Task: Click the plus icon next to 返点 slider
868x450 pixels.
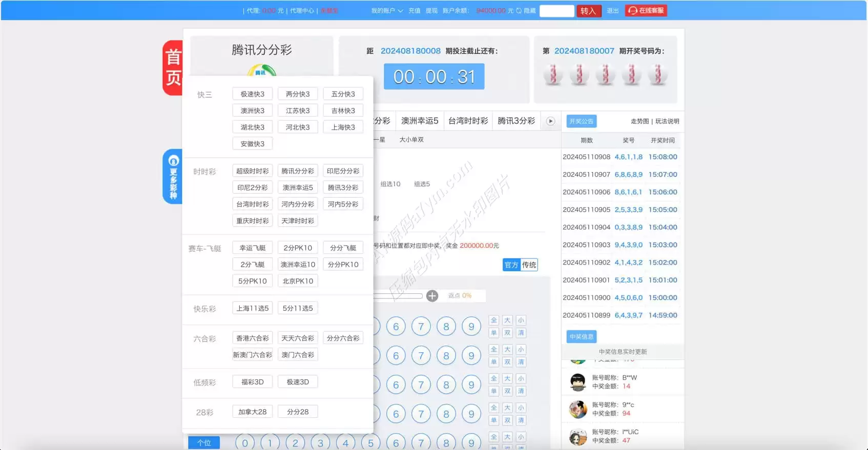Action: (x=432, y=296)
